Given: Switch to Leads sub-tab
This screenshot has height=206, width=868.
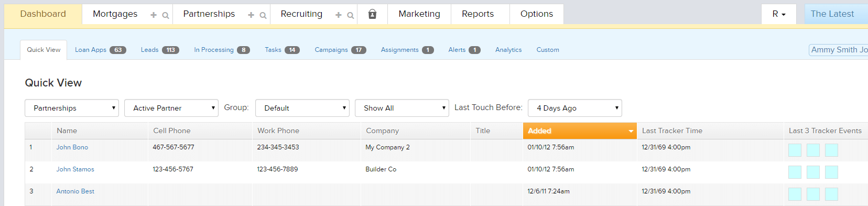Looking at the screenshot, I should tap(160, 50).
